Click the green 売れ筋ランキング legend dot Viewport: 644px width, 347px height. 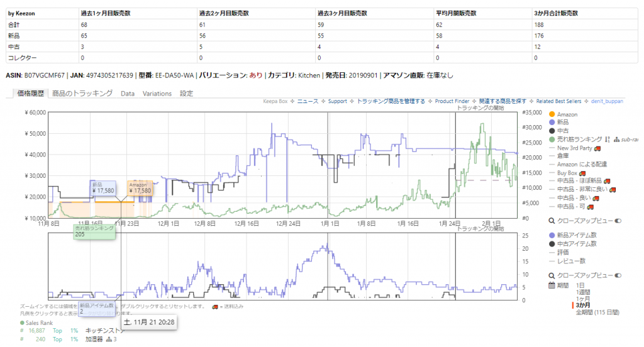[553, 139]
